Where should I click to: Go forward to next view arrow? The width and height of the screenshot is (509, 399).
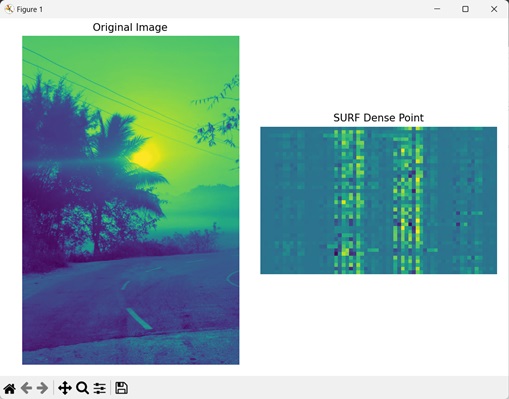[42, 388]
